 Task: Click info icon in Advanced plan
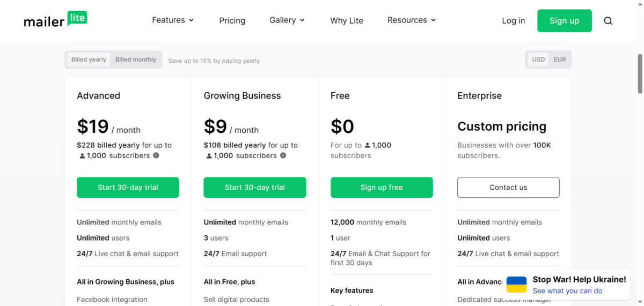pos(156,155)
